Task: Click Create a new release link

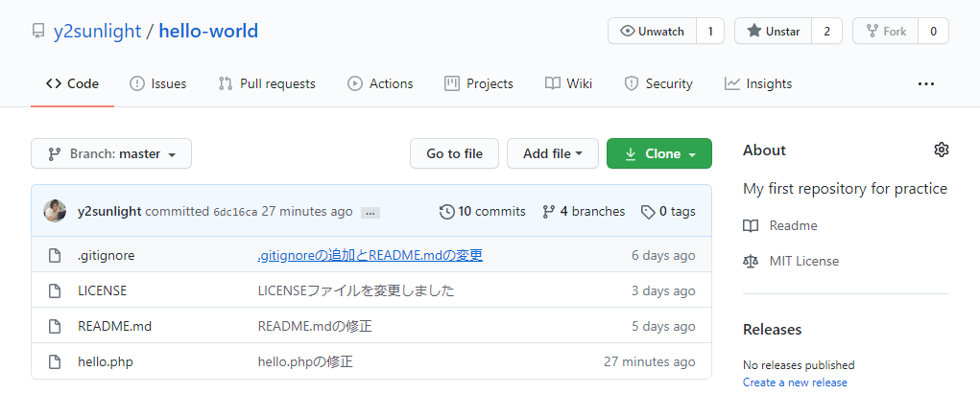Action: click(x=795, y=382)
